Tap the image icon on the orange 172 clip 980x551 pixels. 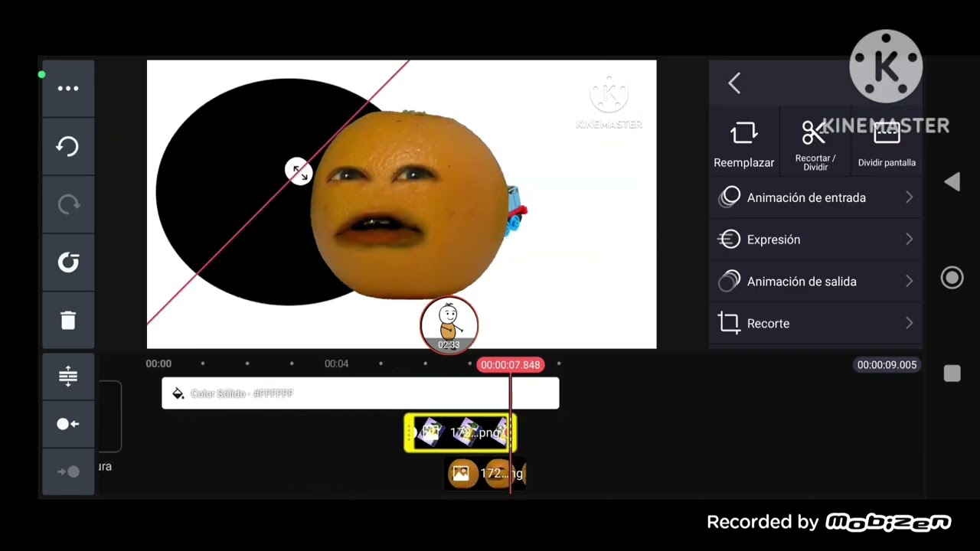coord(461,474)
